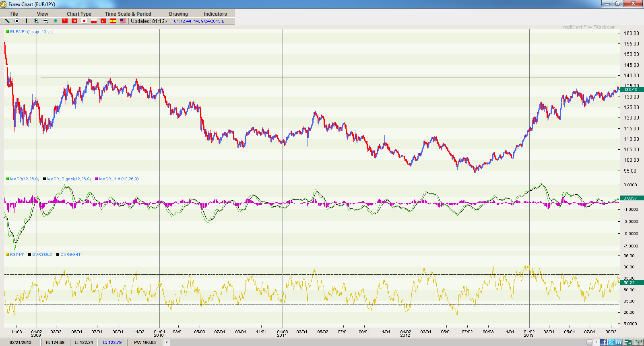
Task: Click the green help question mark icon
Action: coord(639,342)
